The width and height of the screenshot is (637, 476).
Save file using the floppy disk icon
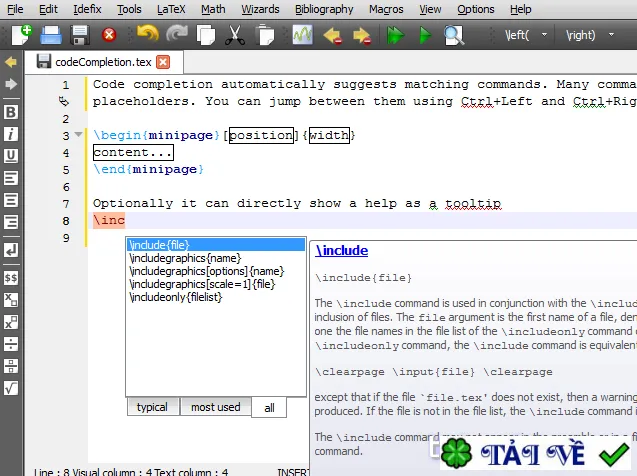[x=80, y=35]
